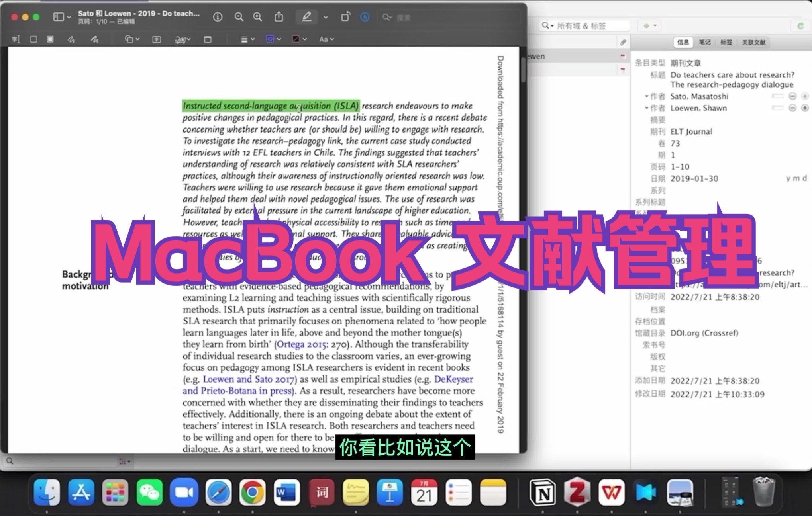
Task: Click the Inspector info icon in Preview toolbar
Action: pyautogui.click(x=218, y=17)
